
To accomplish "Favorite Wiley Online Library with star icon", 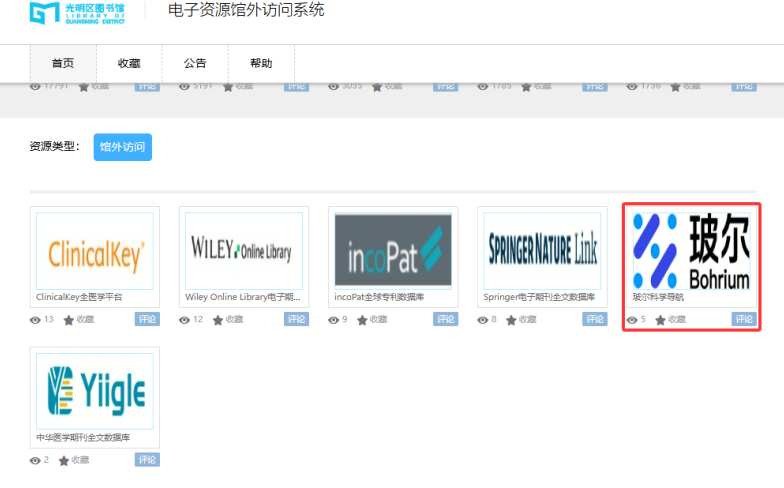I will pos(218,320).
